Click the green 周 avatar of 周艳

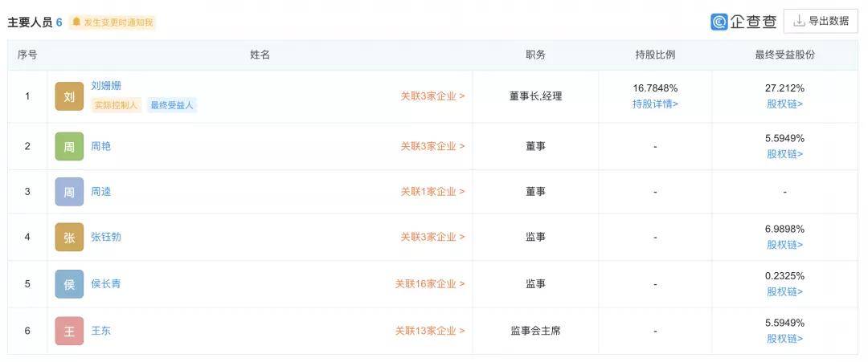click(69, 146)
